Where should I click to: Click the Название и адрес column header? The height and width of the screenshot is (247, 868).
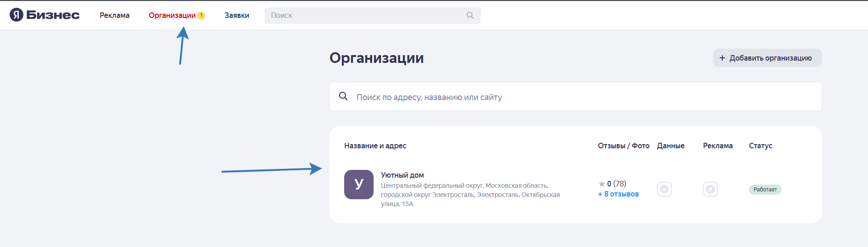point(375,146)
